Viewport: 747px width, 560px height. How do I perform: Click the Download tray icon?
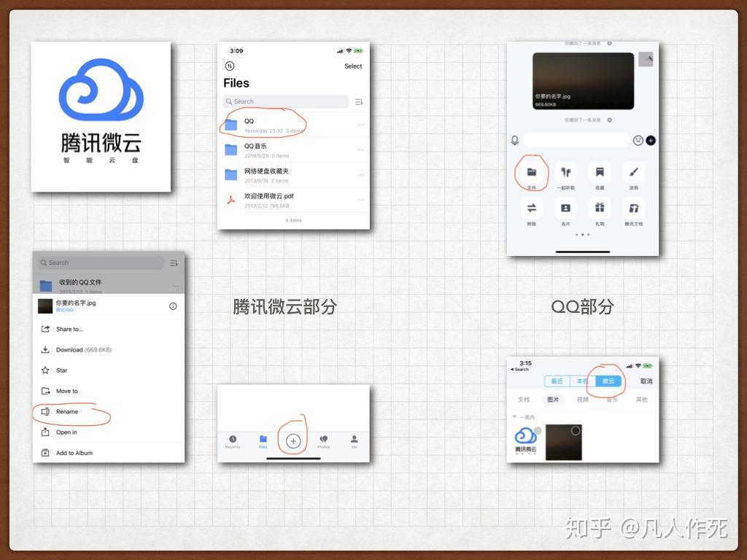[45, 349]
